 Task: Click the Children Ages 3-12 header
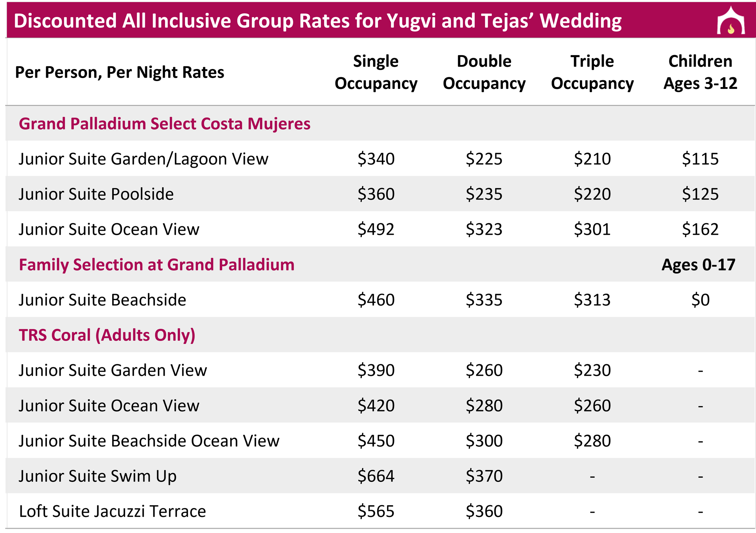pos(700,72)
